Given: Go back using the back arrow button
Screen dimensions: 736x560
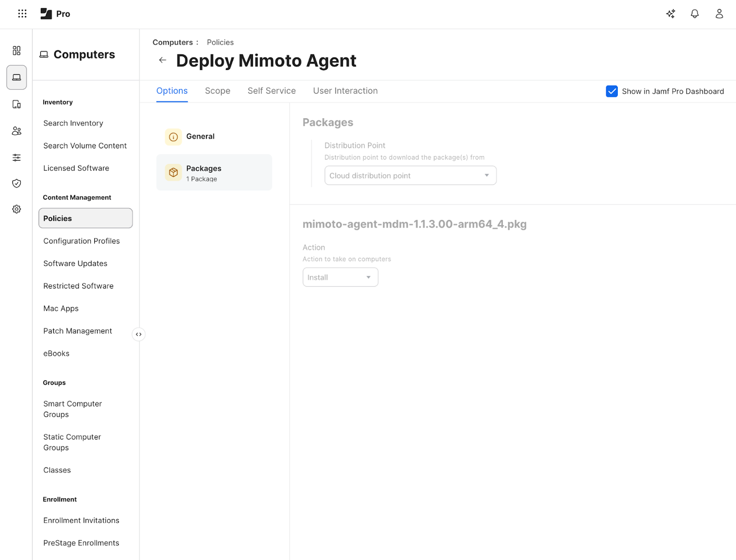Looking at the screenshot, I should [x=162, y=60].
